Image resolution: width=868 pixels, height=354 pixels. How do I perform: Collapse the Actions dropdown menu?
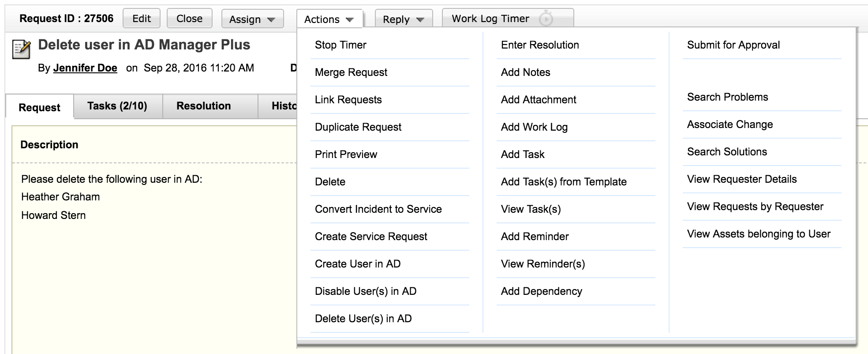click(x=329, y=19)
